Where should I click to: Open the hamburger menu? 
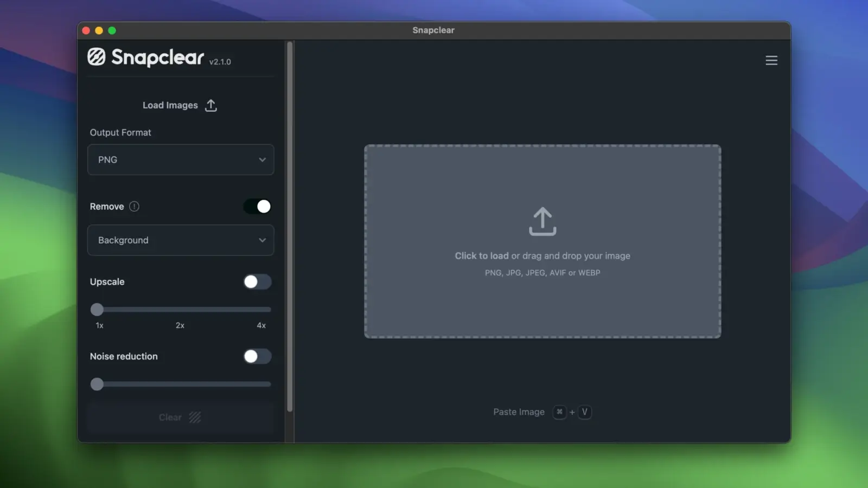(x=771, y=60)
